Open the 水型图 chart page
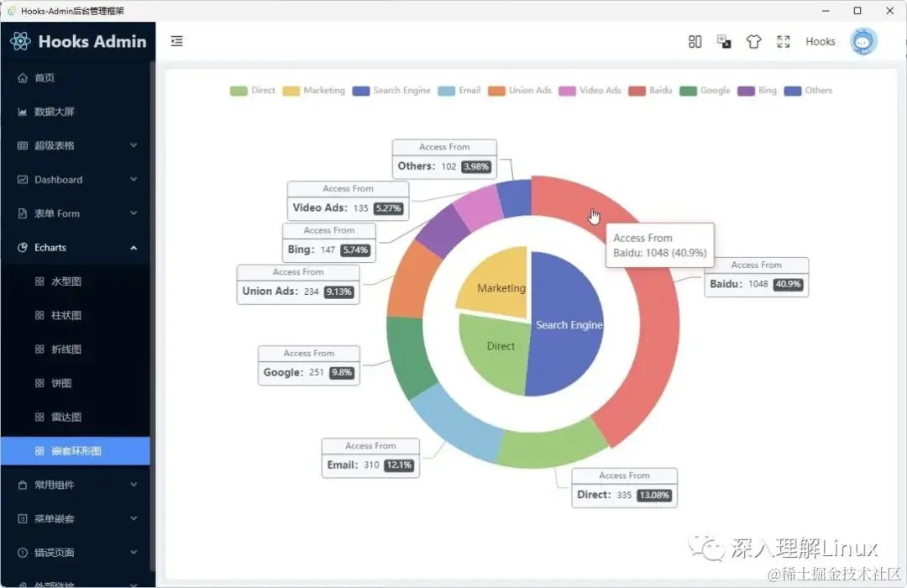907x588 pixels. [x=76, y=281]
